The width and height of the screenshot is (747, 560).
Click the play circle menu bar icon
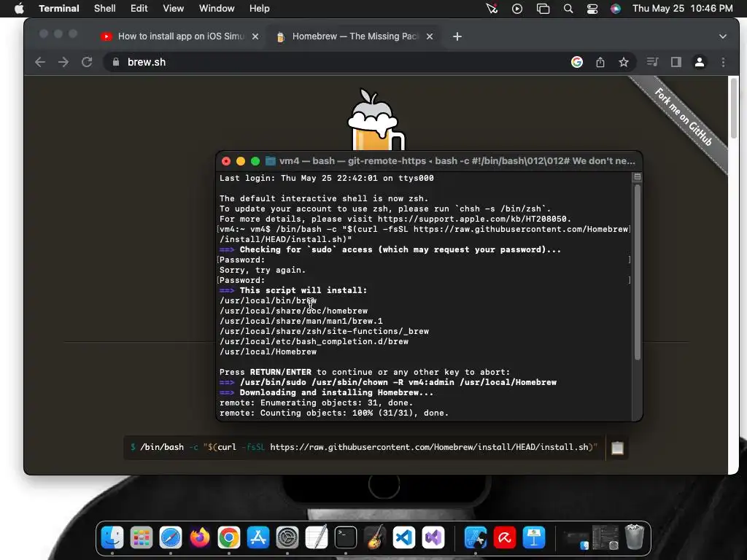(517, 8)
